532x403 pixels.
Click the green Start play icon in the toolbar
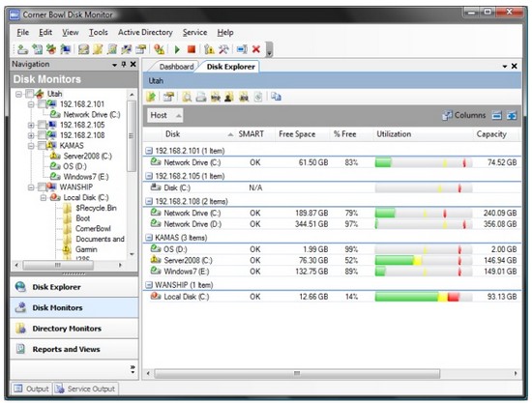coord(177,49)
